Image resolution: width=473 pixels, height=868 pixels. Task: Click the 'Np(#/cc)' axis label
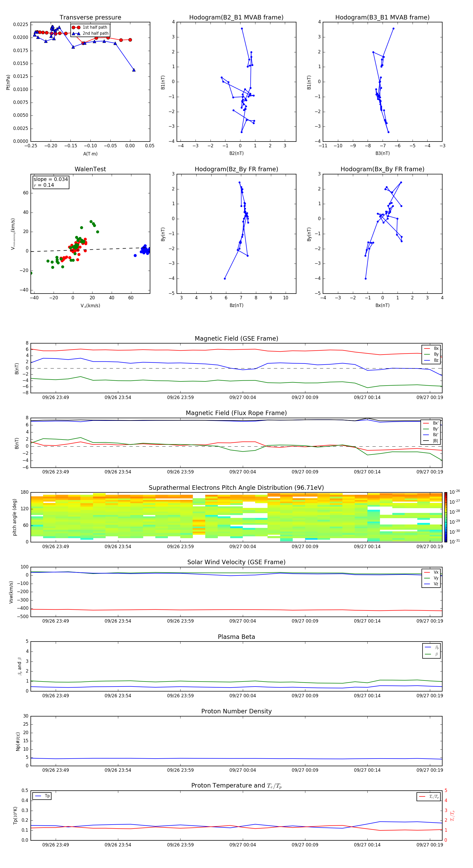[18, 741]
